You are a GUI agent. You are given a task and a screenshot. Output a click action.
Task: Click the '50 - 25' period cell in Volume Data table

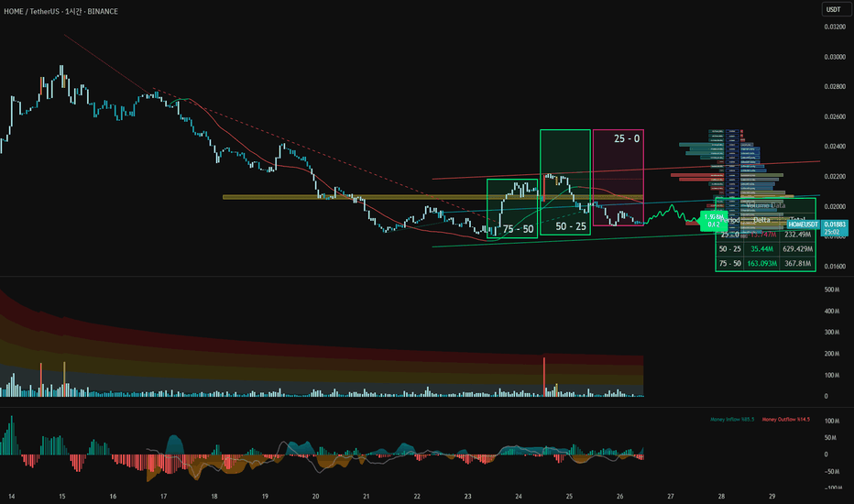729,249
